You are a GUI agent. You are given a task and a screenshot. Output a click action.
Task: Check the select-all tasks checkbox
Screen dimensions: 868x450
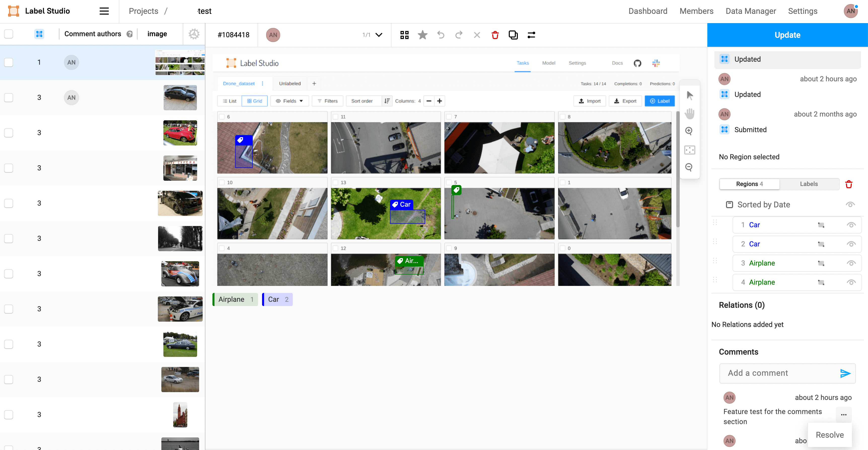pyautogui.click(x=9, y=34)
